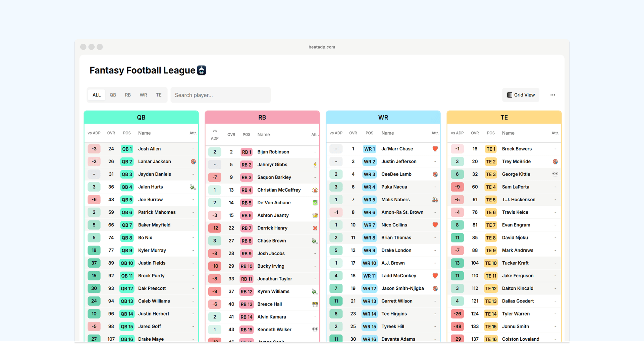Open the three-dot more options menu
This screenshot has height=344, width=644.
pos(553,95)
